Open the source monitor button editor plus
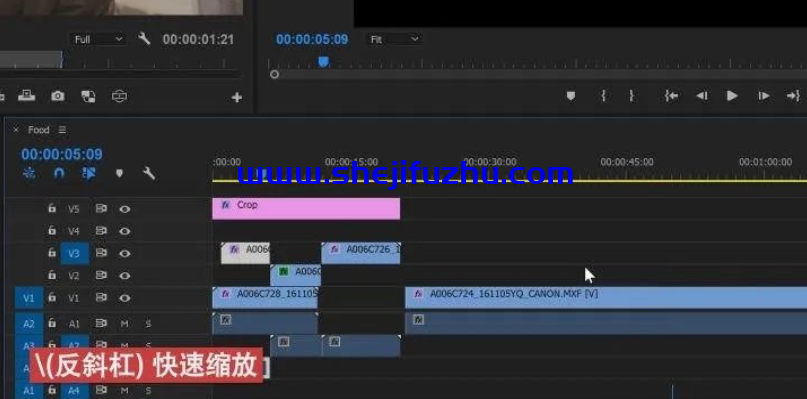Image resolution: width=807 pixels, height=399 pixels. coord(237,97)
